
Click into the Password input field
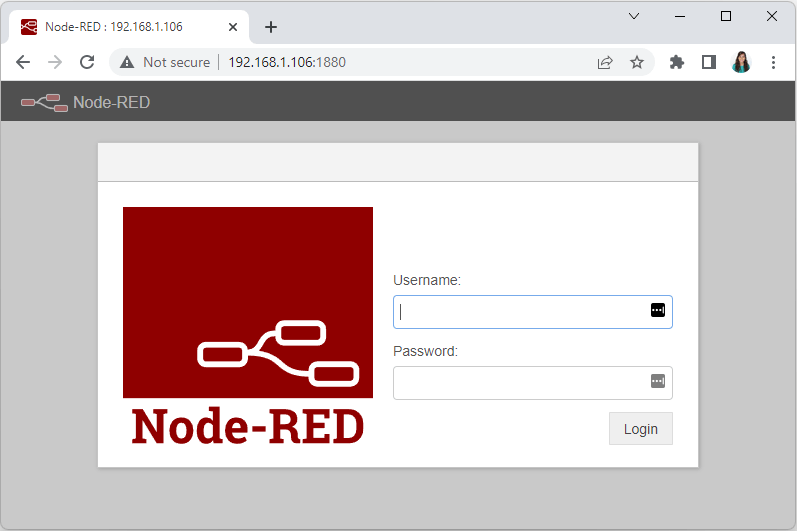(520, 383)
